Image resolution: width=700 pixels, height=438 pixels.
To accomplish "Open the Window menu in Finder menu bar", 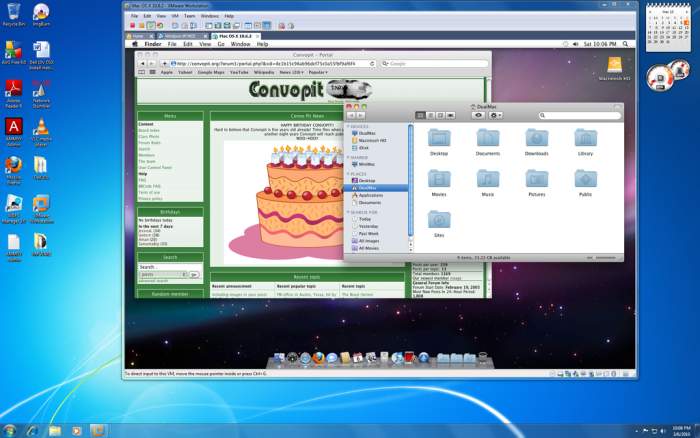I will click(240, 44).
